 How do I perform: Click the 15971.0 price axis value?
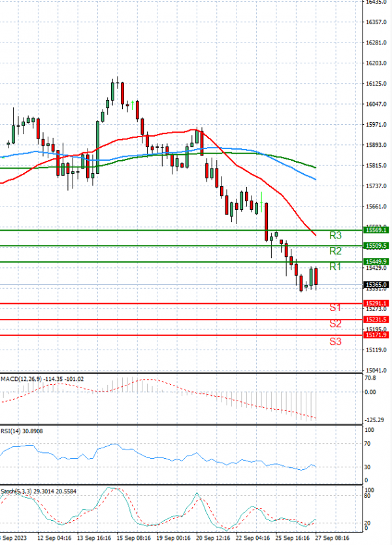coord(376,125)
